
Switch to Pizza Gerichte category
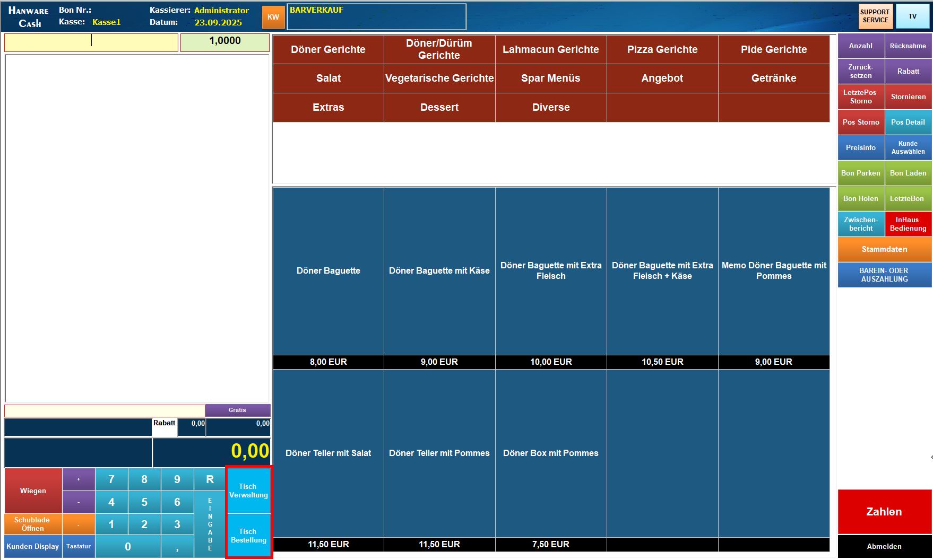[662, 49]
